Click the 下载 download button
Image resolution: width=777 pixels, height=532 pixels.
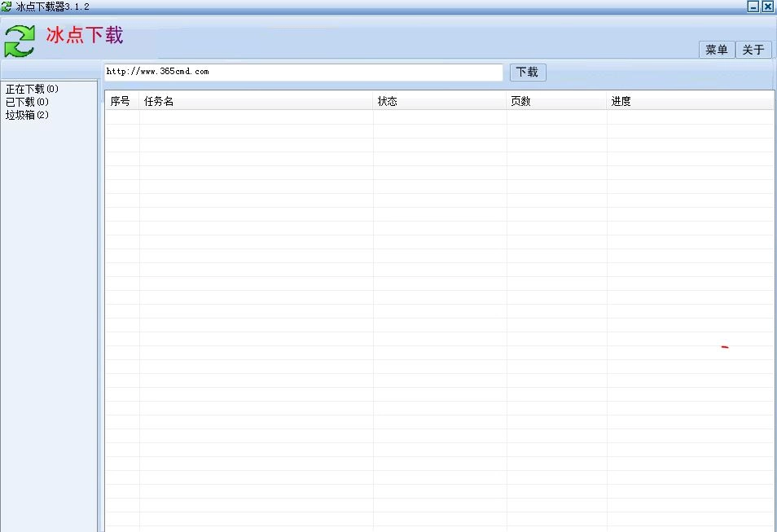point(527,72)
